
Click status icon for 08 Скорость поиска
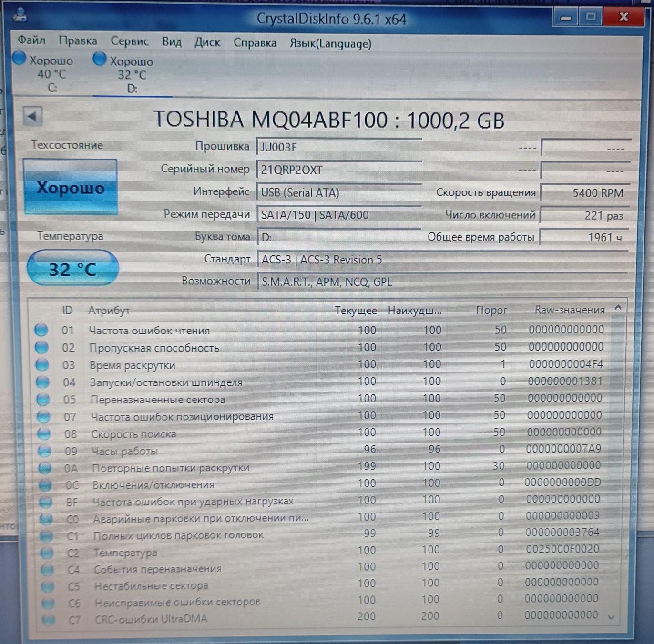(x=44, y=434)
